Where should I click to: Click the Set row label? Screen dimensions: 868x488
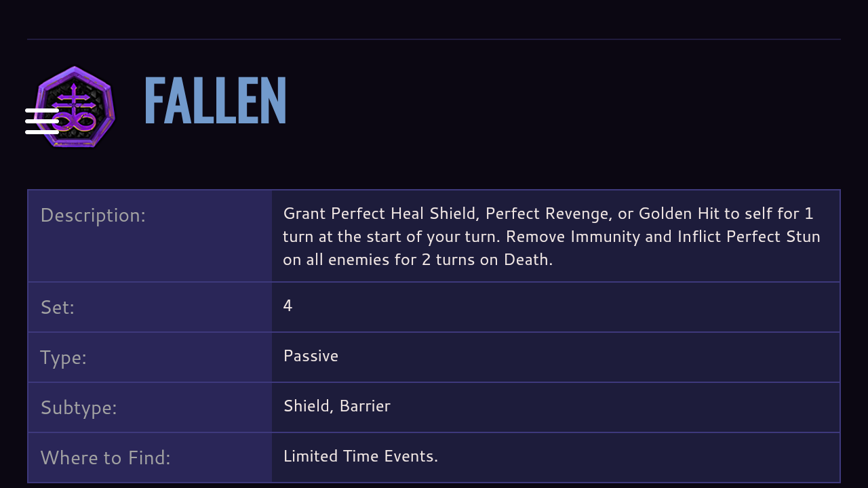pos(57,308)
